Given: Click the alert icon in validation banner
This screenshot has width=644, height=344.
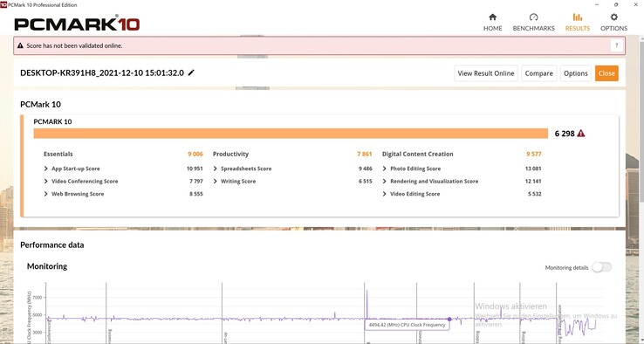Looking at the screenshot, I should (20, 45).
